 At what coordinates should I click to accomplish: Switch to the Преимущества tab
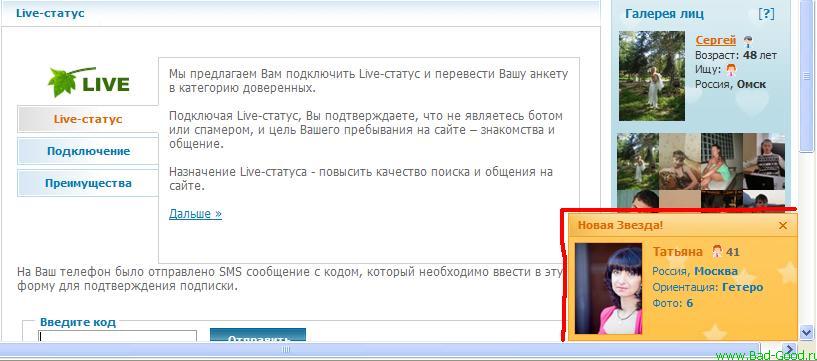(88, 183)
